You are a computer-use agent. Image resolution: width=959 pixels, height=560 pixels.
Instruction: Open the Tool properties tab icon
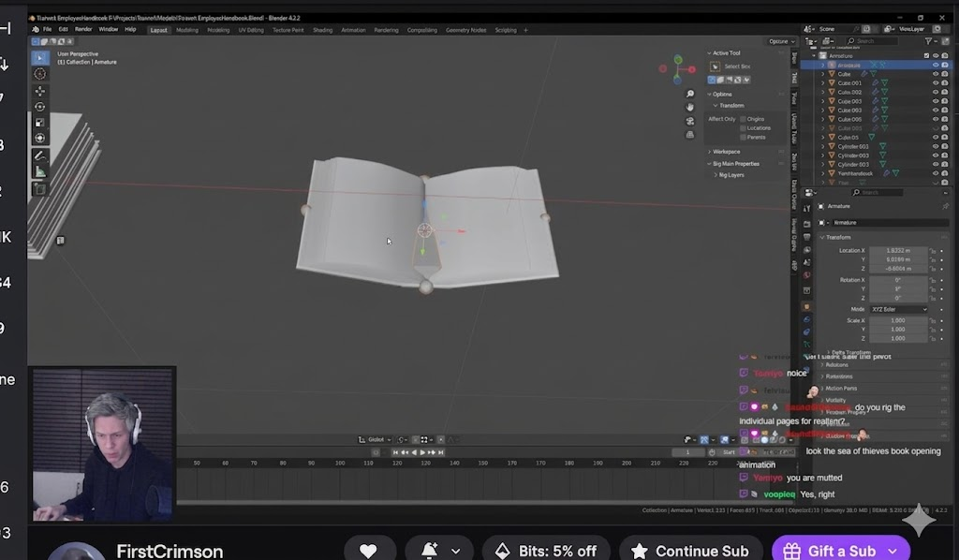pyautogui.click(x=806, y=209)
